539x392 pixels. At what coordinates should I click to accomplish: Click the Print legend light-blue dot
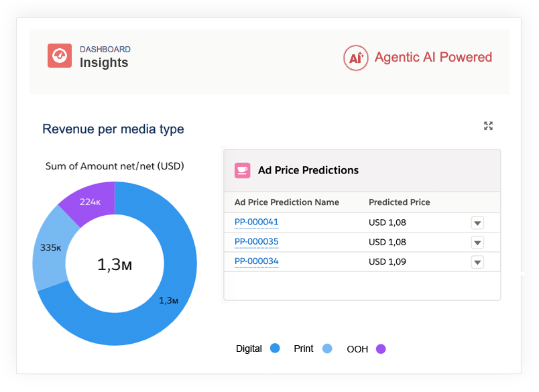(x=327, y=348)
